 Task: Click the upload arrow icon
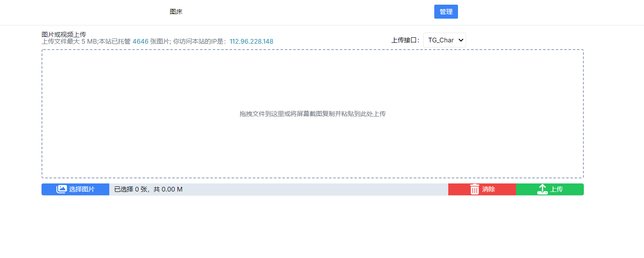pyautogui.click(x=542, y=189)
